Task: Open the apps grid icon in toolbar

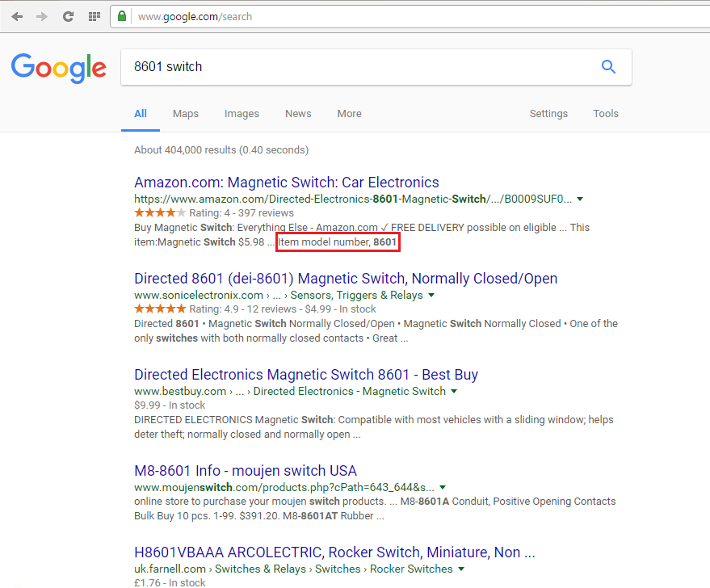Action: tap(95, 17)
